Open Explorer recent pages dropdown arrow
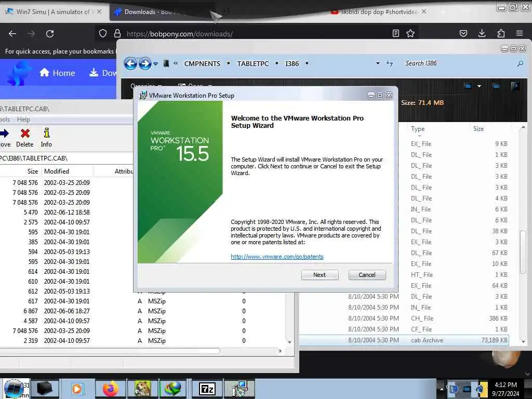532x399 pixels. pos(155,64)
